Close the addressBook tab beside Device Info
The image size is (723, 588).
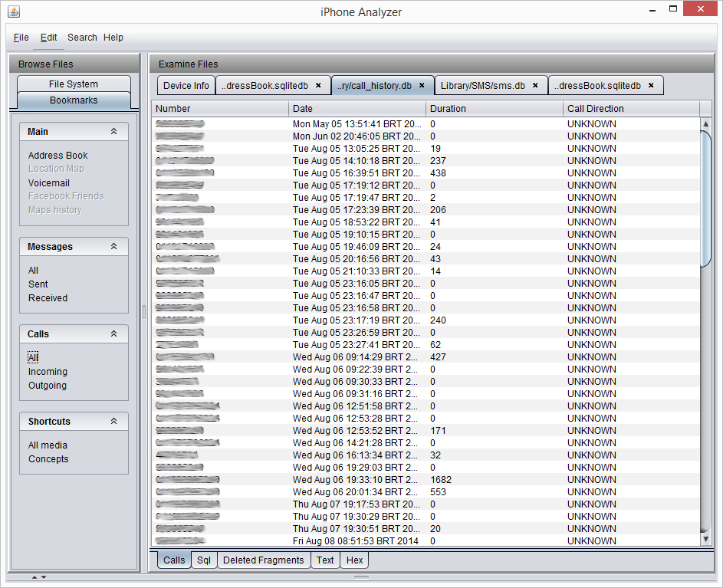318,85
